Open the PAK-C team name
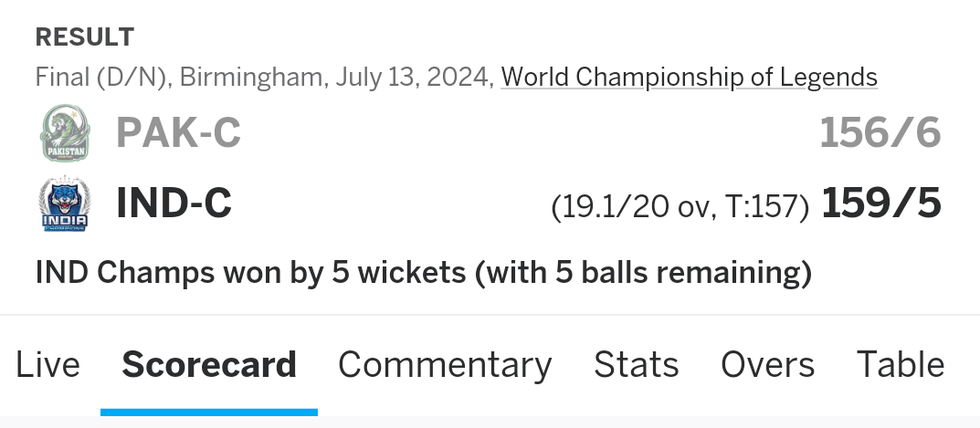The width and height of the screenshot is (980, 428). coord(178,133)
